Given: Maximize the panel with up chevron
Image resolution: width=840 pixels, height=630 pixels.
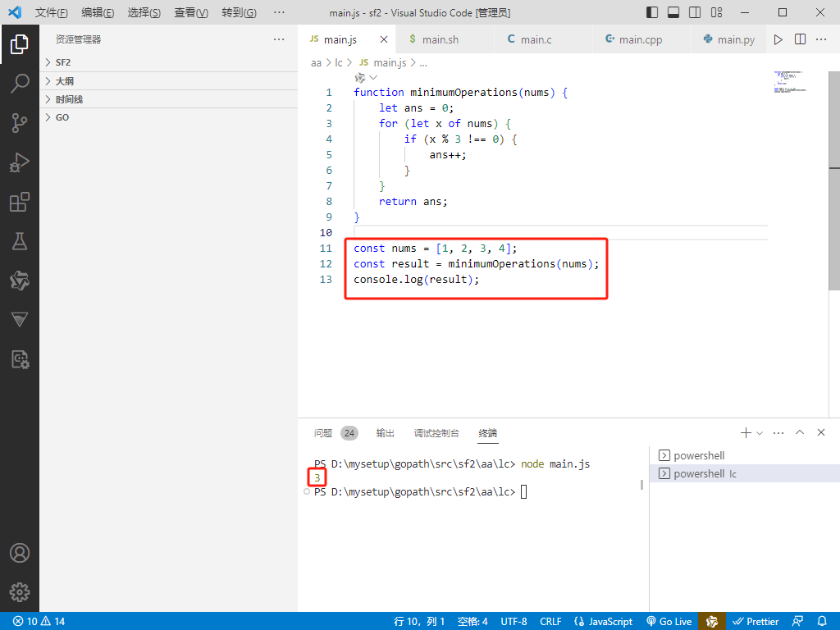Looking at the screenshot, I should pos(800,432).
